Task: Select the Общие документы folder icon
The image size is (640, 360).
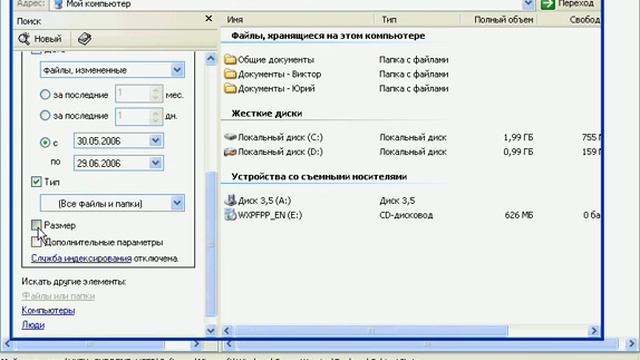Action: tap(231, 60)
